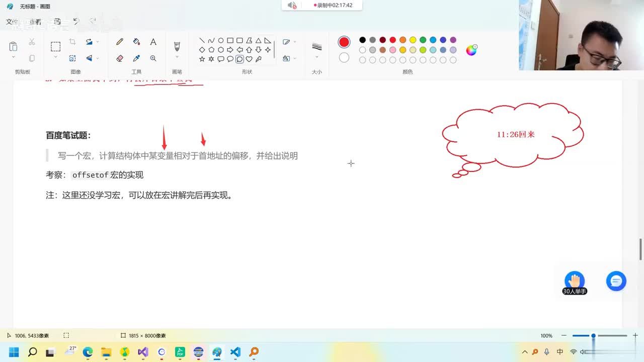Click the Undo arrow
The width and height of the screenshot is (644, 362).
[76, 22]
